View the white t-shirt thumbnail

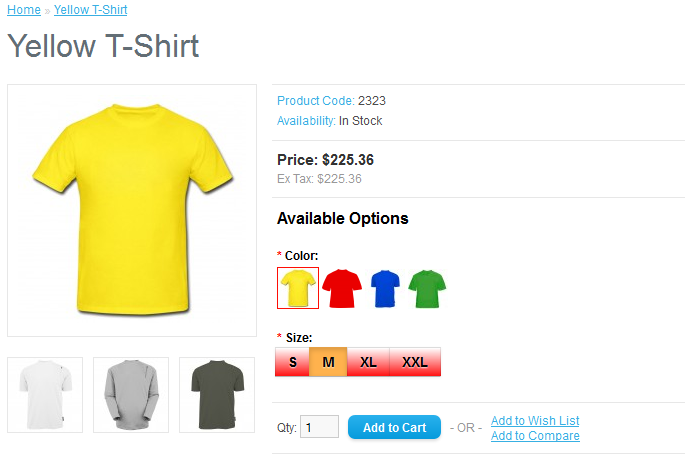point(45,395)
